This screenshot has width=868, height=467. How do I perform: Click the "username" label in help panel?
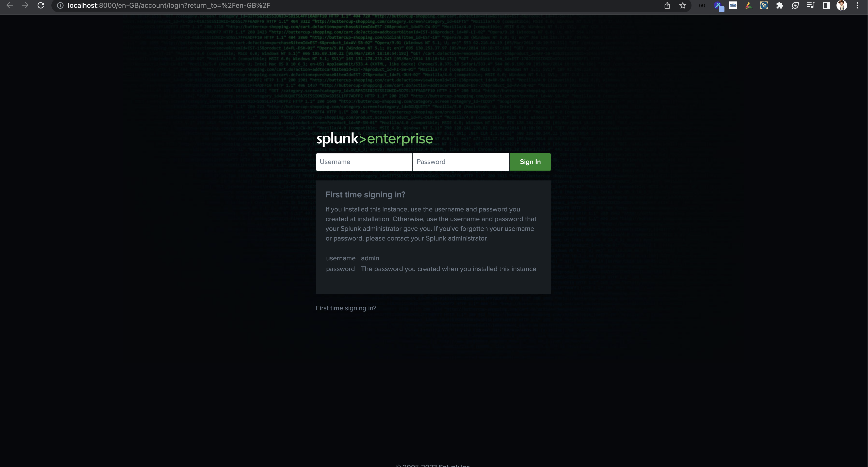pyautogui.click(x=341, y=258)
